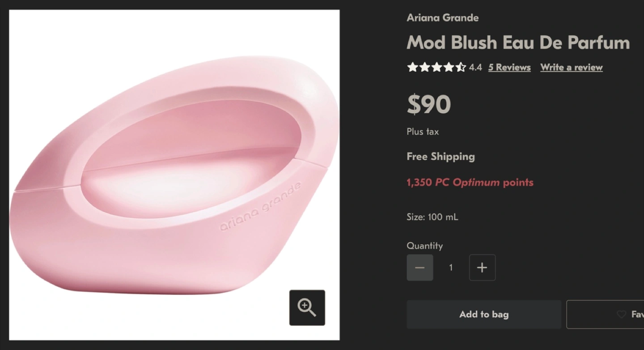Decrease quantity with the minus button

click(419, 268)
